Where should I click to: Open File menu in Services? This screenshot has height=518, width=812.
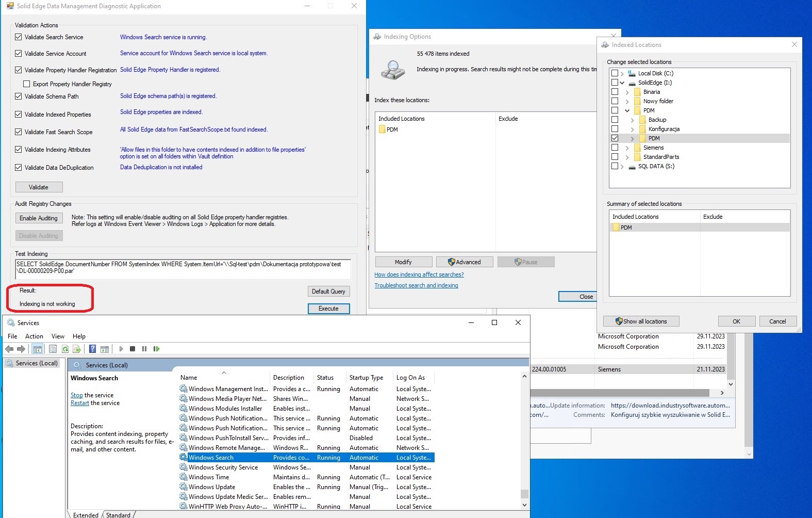click(12, 336)
